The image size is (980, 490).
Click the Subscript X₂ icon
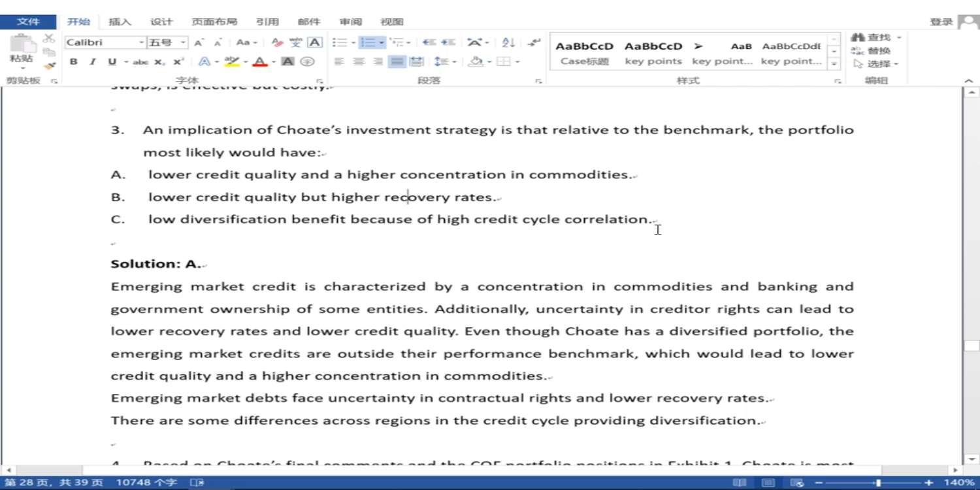pos(159,61)
